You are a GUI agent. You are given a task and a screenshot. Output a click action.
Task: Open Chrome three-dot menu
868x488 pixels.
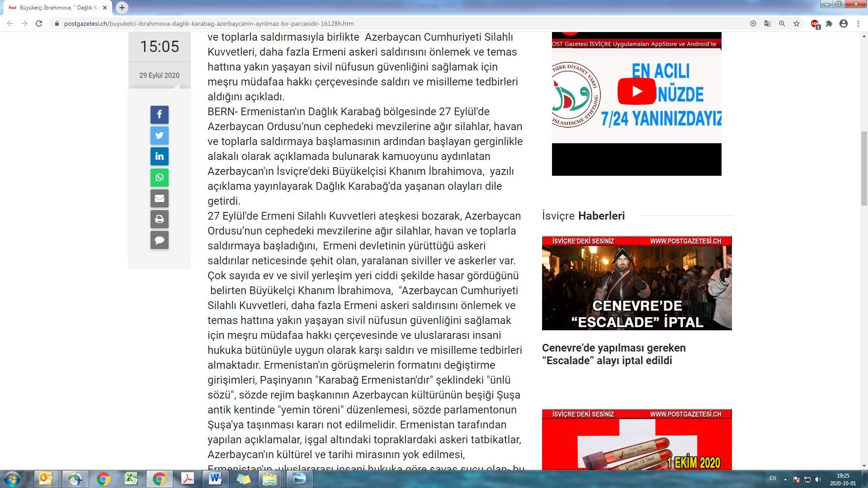[858, 23]
